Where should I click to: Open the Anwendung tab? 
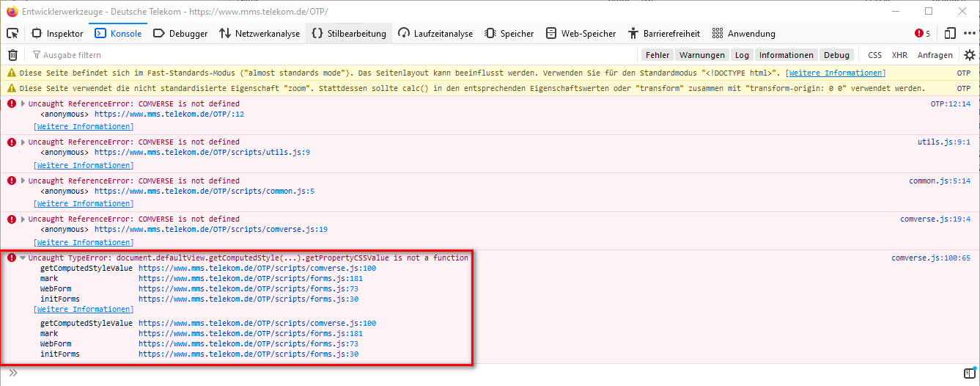point(743,33)
